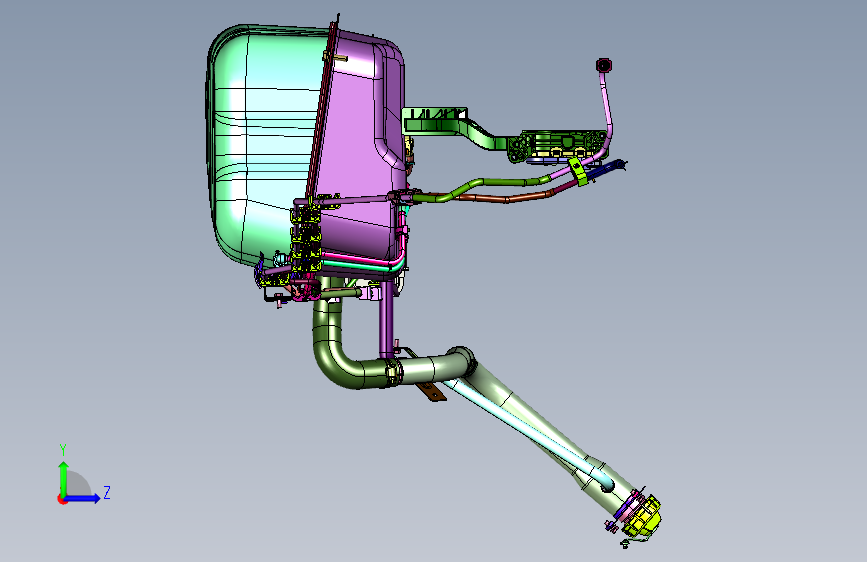The height and width of the screenshot is (562, 867).
Task: Select the dark red cap atop pink tube
Action: (x=604, y=65)
